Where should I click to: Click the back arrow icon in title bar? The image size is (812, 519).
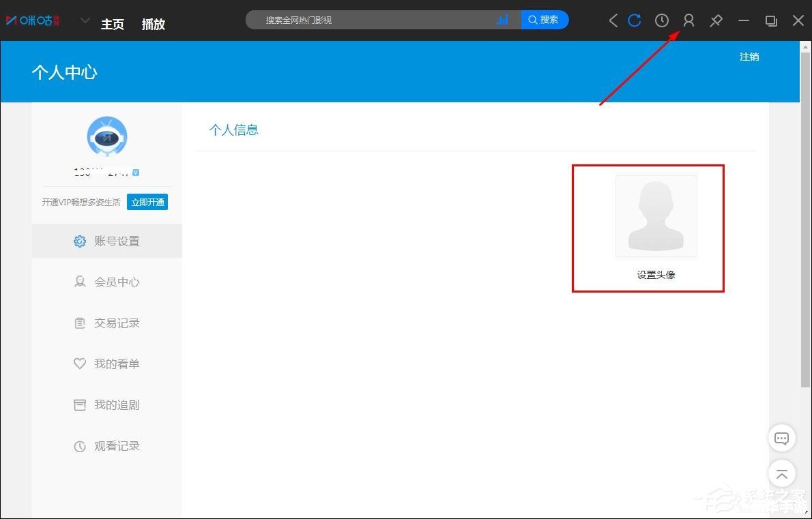coord(613,20)
